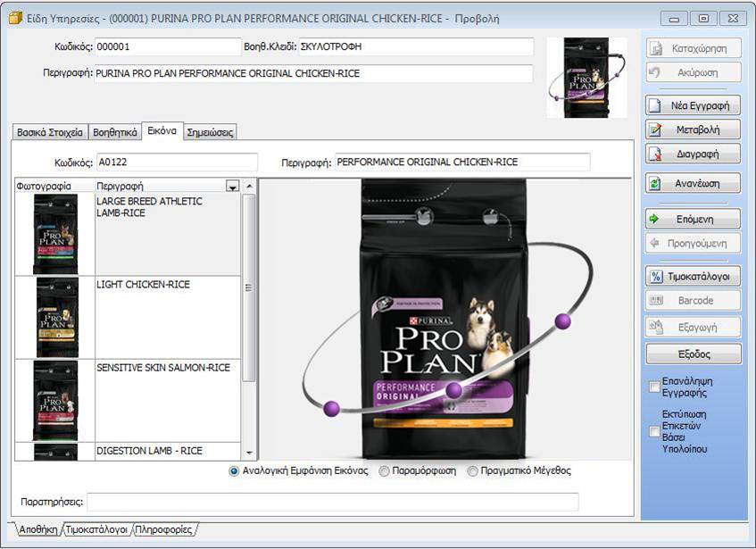Viewport: 756px width, 549px height.
Task: Click the photo list scrollbar thumb
Action: 249,287
